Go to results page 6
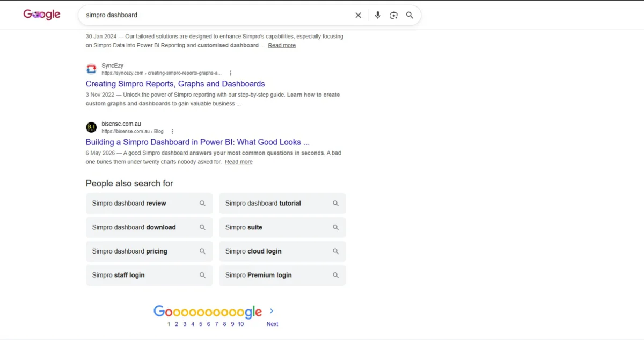Image resolution: width=644 pixels, height=340 pixels. pos(209,324)
